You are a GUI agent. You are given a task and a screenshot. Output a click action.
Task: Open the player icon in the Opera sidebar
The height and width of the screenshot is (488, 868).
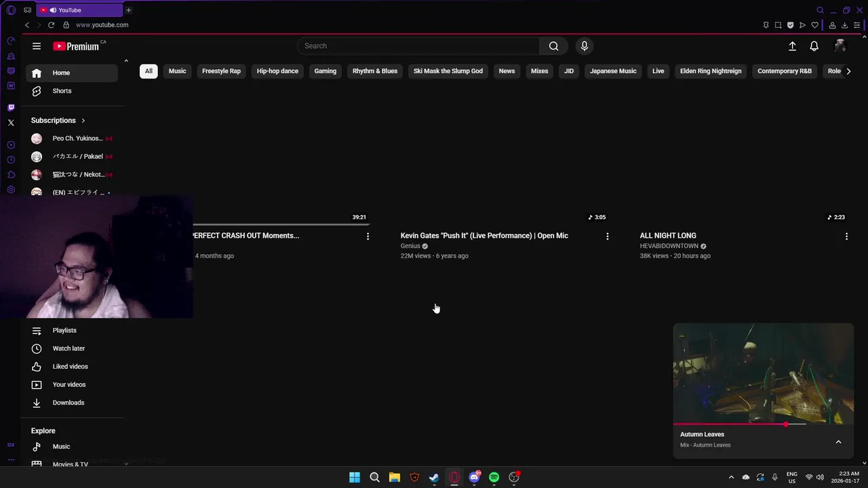click(11, 145)
